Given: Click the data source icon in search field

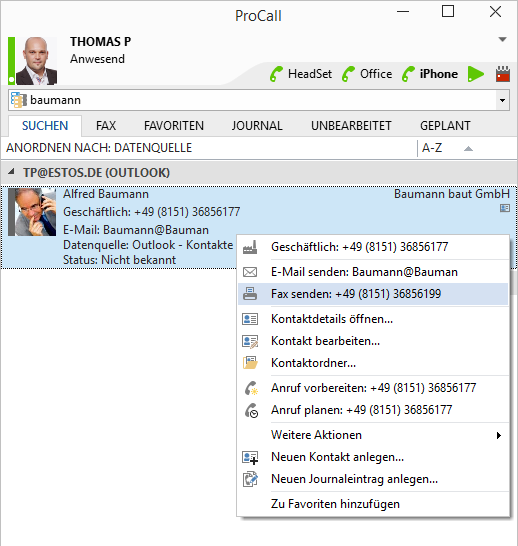Looking at the screenshot, I should (18, 100).
